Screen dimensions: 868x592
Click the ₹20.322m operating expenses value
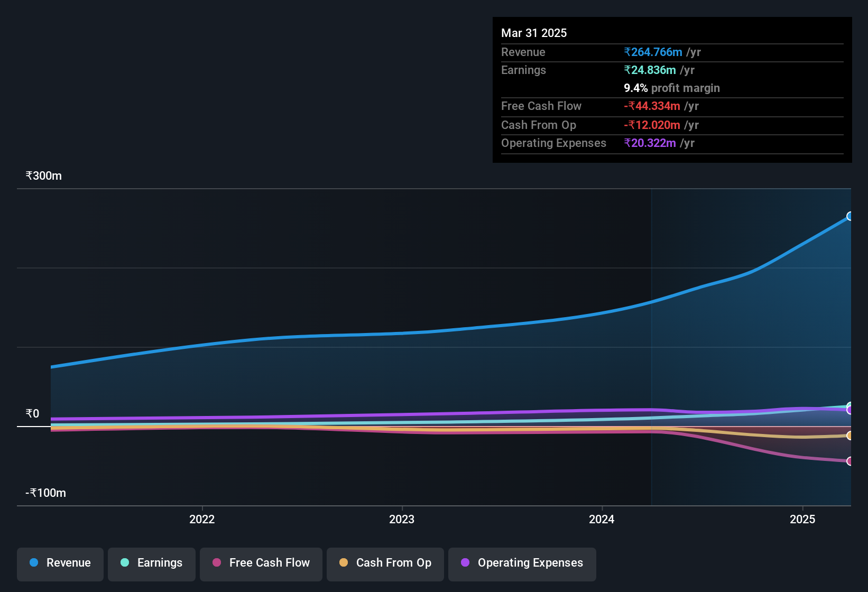[x=650, y=143]
